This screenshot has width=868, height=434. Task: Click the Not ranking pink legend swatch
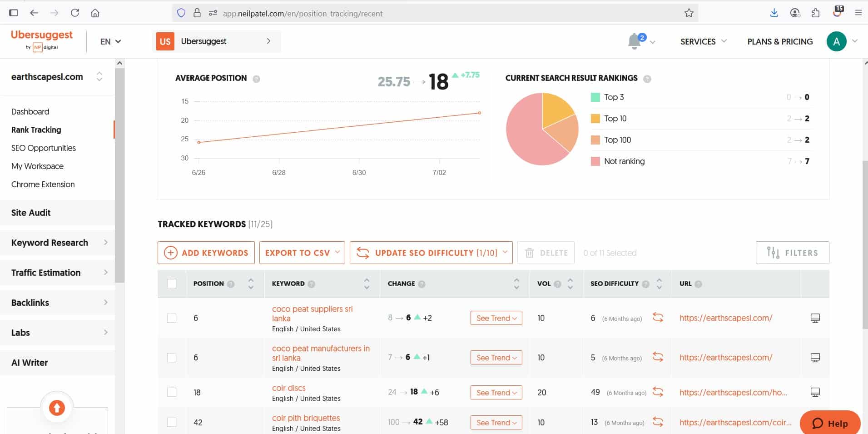(x=595, y=161)
